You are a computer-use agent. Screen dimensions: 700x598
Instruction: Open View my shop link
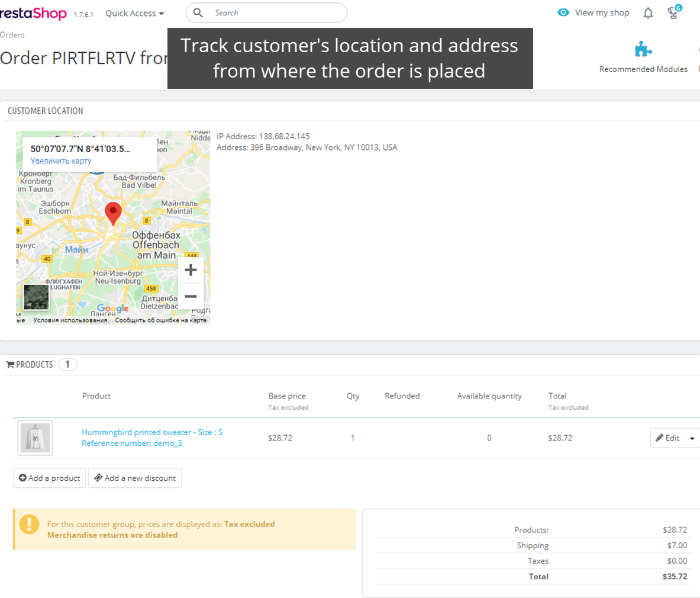(602, 12)
